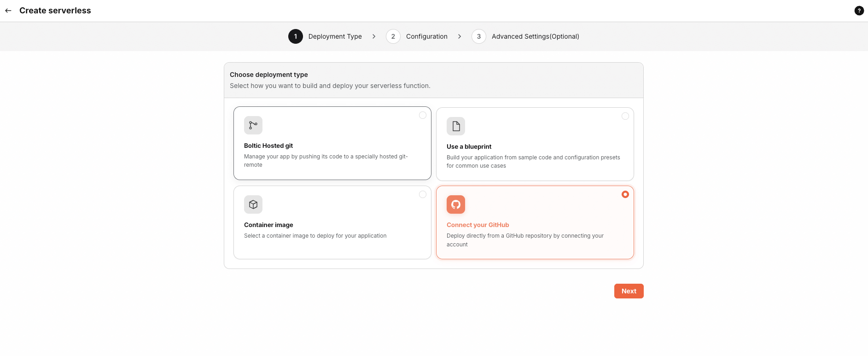Click the Use a blueprint title
The width and height of the screenshot is (868, 356).
[469, 146]
